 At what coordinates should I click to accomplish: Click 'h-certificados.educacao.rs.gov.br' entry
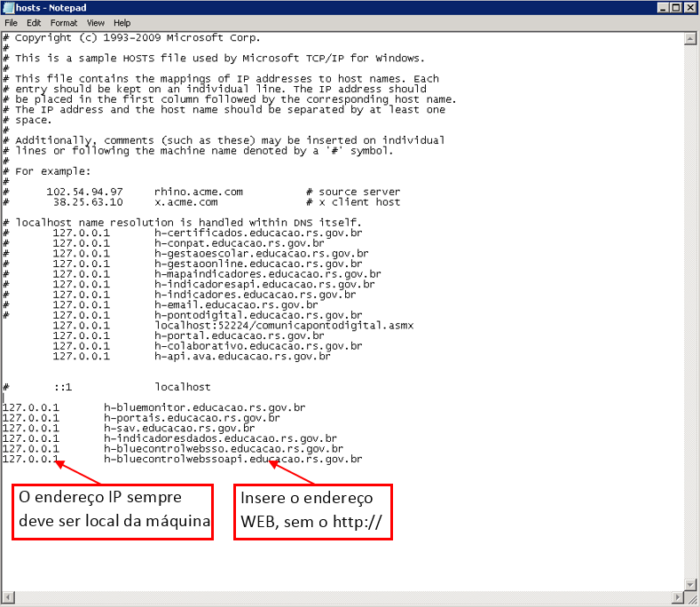258,233
